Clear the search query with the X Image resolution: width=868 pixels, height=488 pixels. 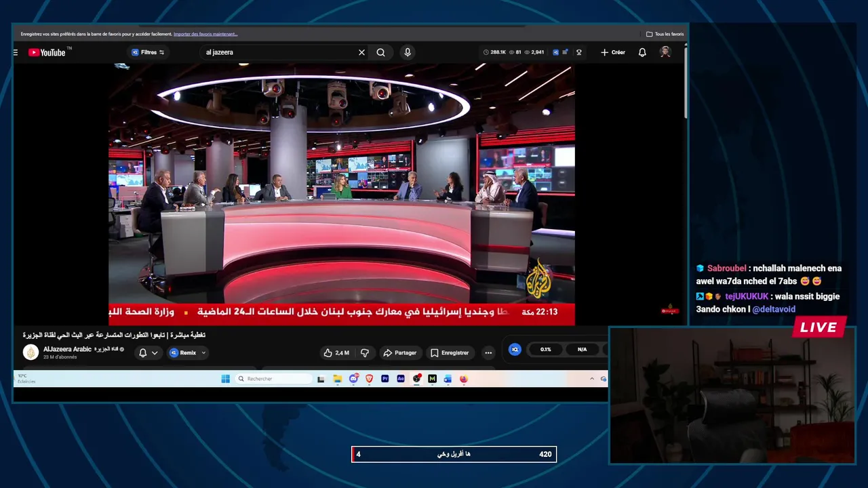tap(361, 52)
